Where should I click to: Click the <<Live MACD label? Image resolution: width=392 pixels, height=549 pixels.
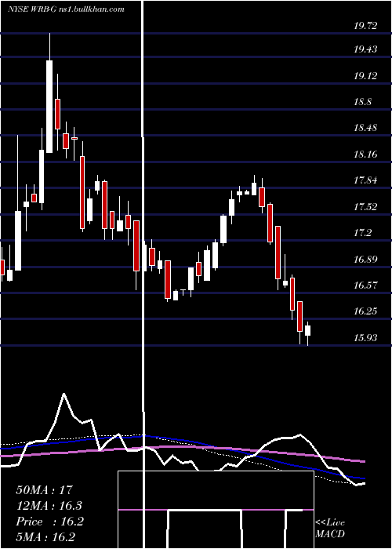[330, 528]
